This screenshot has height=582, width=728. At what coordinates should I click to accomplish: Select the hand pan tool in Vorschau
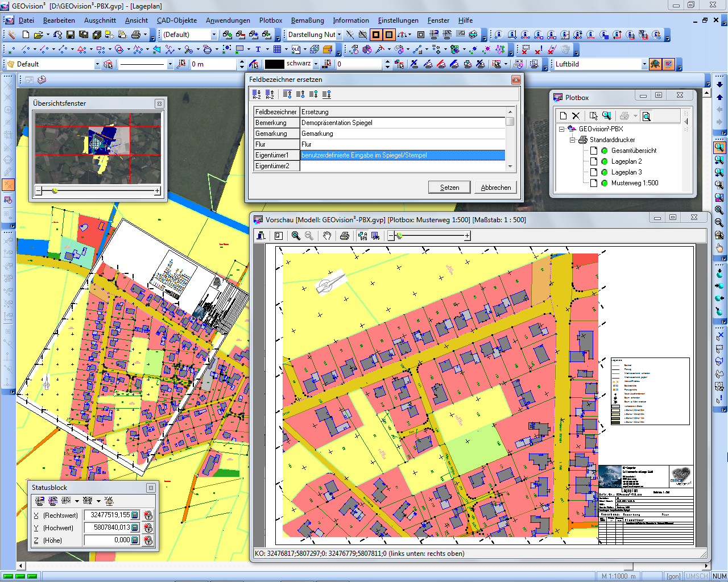327,235
